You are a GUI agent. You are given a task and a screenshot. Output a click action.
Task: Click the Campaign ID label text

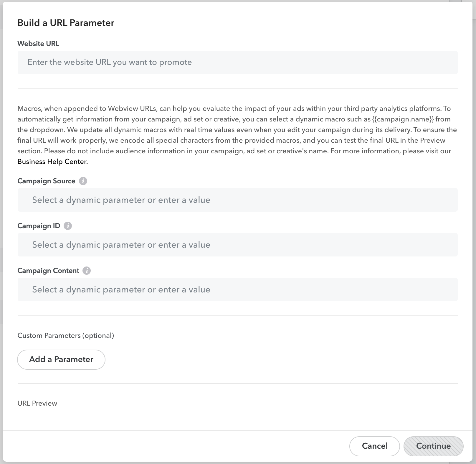(x=39, y=226)
